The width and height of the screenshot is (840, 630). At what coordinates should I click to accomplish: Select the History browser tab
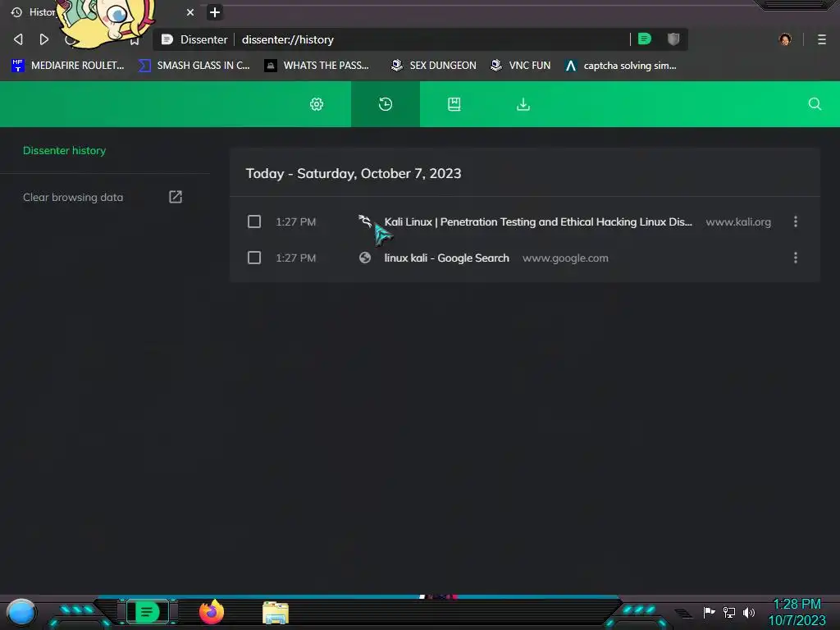[102, 11]
